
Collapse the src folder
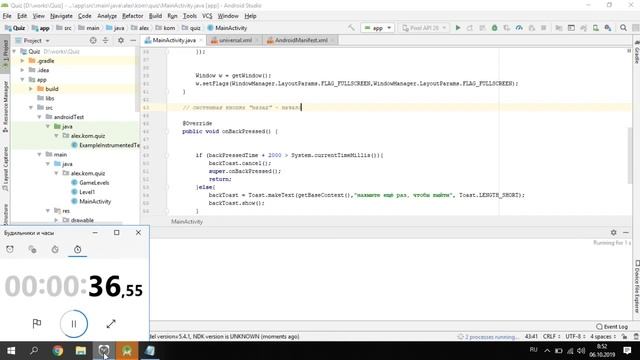(x=31, y=108)
